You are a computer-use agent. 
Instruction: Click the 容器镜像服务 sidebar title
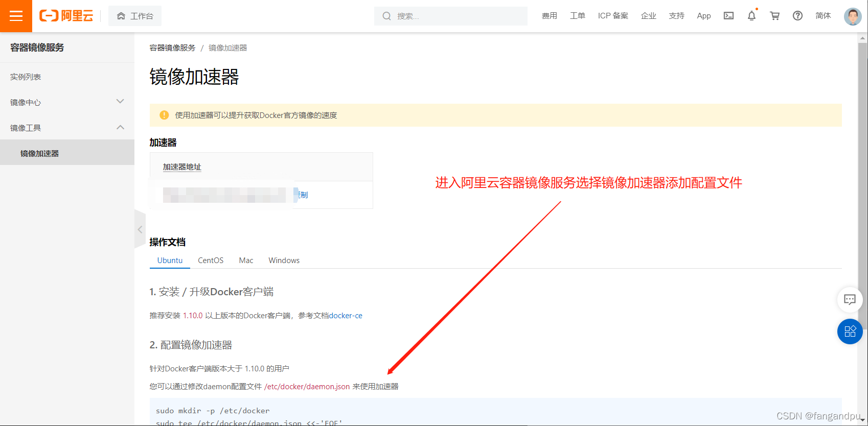point(37,48)
